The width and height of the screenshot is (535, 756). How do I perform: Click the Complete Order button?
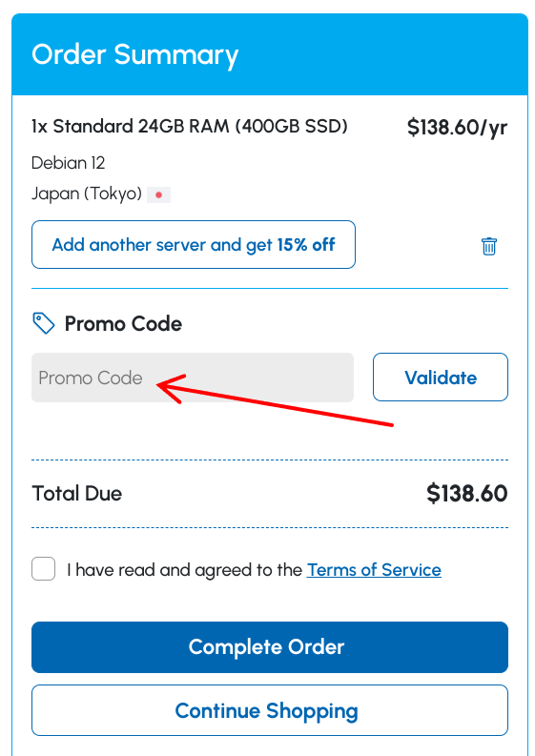click(x=270, y=647)
